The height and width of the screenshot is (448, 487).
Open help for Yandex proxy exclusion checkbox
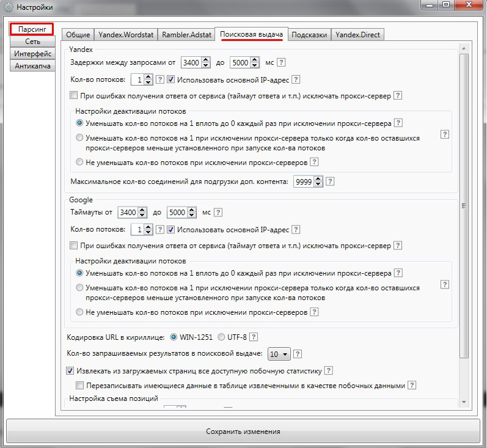(x=398, y=95)
